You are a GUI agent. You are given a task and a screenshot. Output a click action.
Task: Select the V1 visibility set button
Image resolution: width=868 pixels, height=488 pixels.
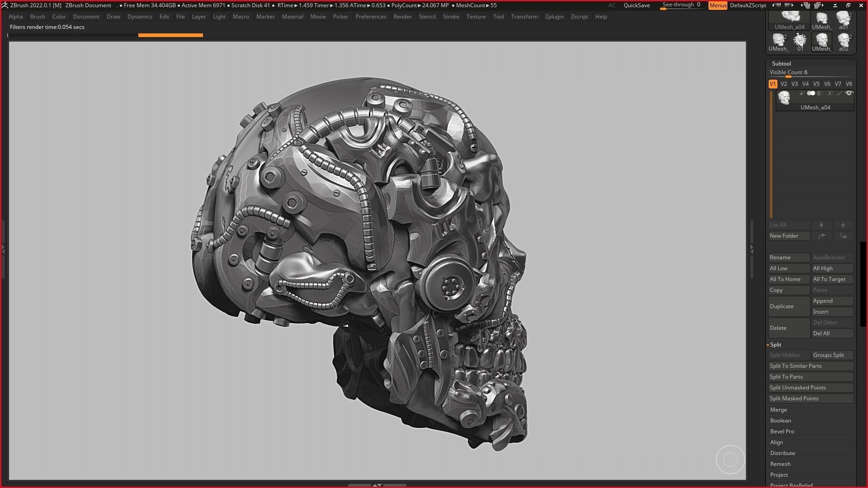click(773, 84)
